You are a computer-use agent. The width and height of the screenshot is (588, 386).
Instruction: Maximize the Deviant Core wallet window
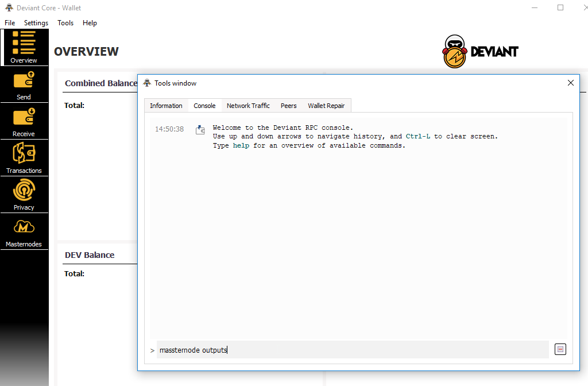tap(560, 7)
